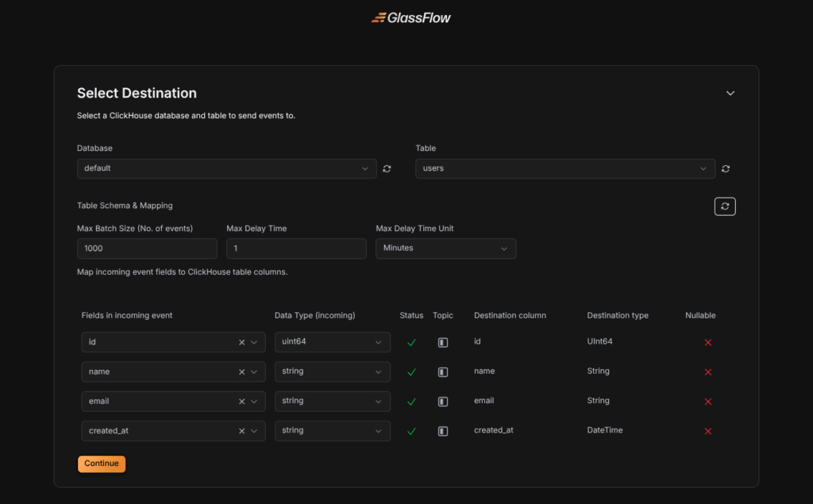Click the green status check for id row

pyautogui.click(x=411, y=343)
